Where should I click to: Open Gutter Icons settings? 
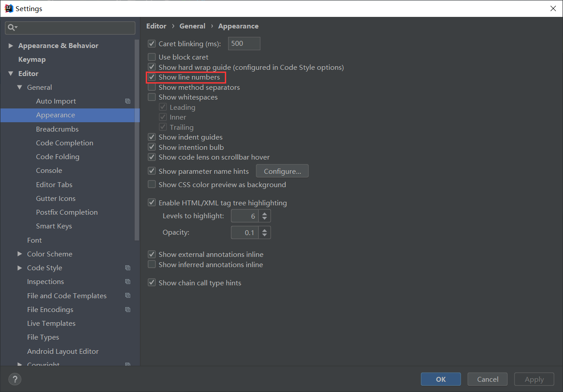coord(56,198)
